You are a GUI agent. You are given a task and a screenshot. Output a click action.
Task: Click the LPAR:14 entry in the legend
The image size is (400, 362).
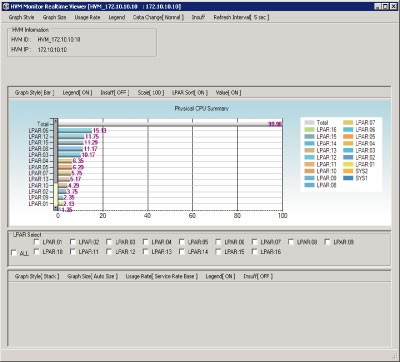click(x=327, y=143)
